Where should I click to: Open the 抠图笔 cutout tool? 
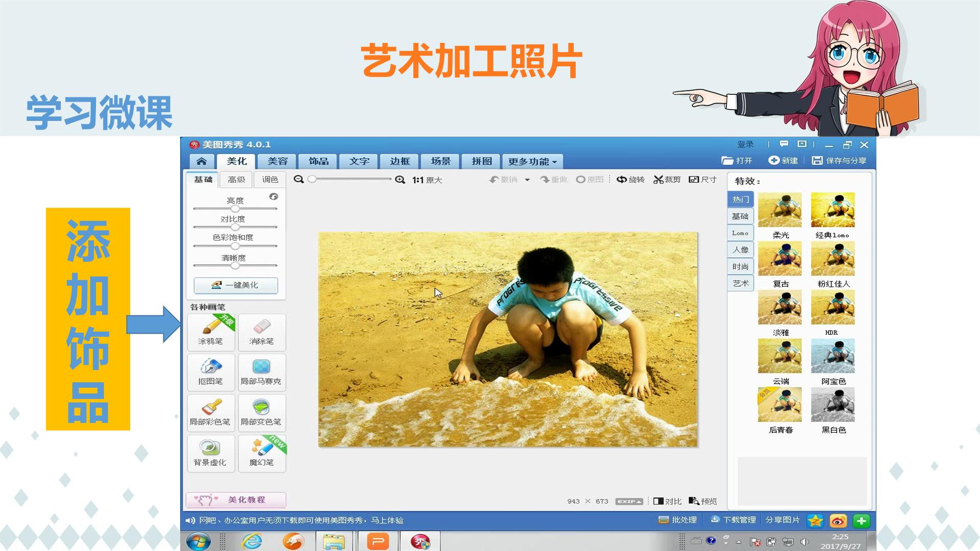(x=211, y=372)
